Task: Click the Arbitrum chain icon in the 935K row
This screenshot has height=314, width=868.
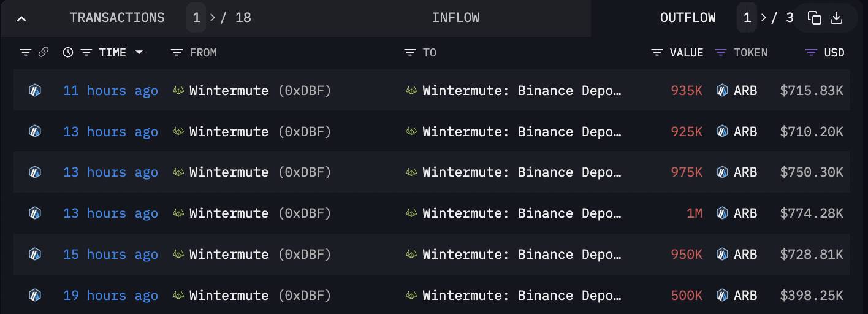Action: pyautogui.click(x=35, y=90)
